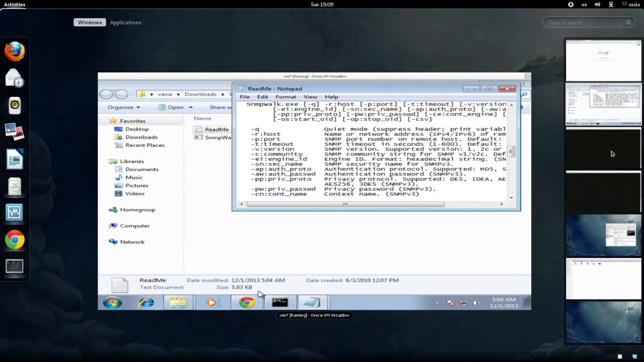Open Videos library in sidebar

(135, 193)
